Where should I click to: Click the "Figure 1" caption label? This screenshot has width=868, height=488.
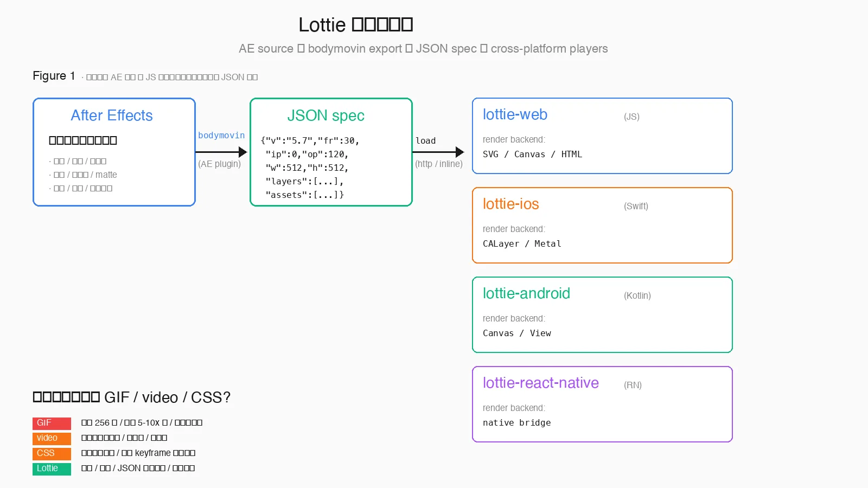tap(54, 76)
